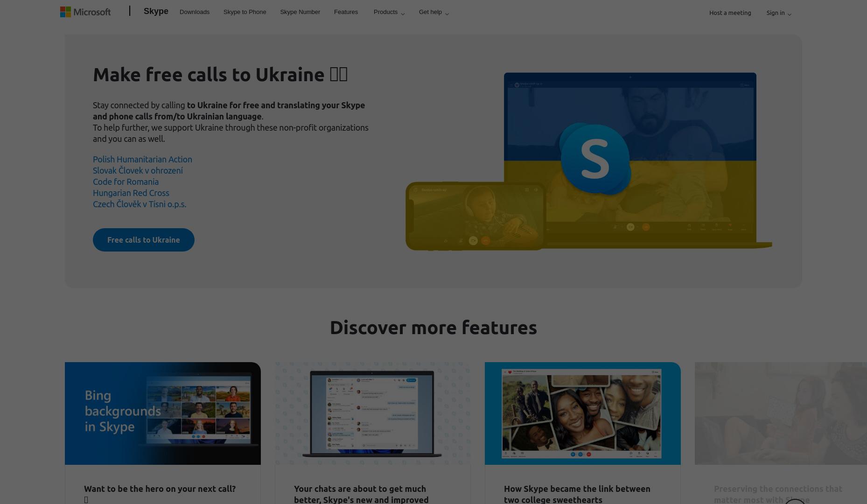Open the Polish Humanitarian Action link
Viewport: 867px width, 504px height.
(x=142, y=159)
